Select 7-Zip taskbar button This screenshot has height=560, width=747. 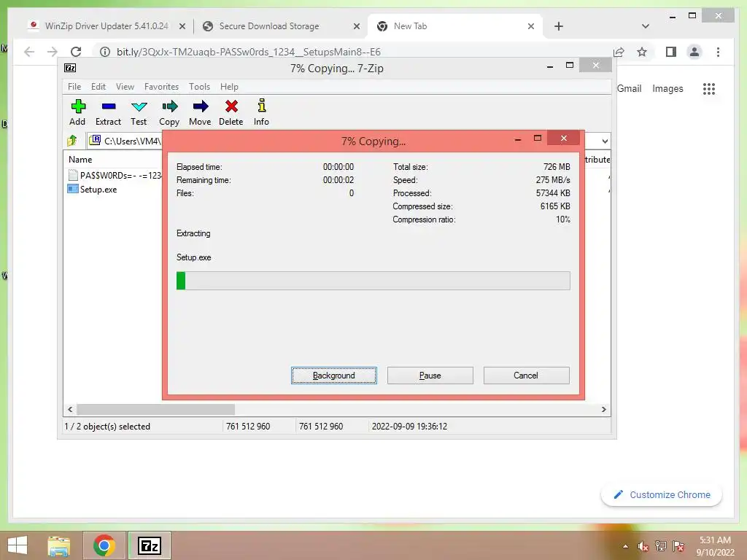149,545
